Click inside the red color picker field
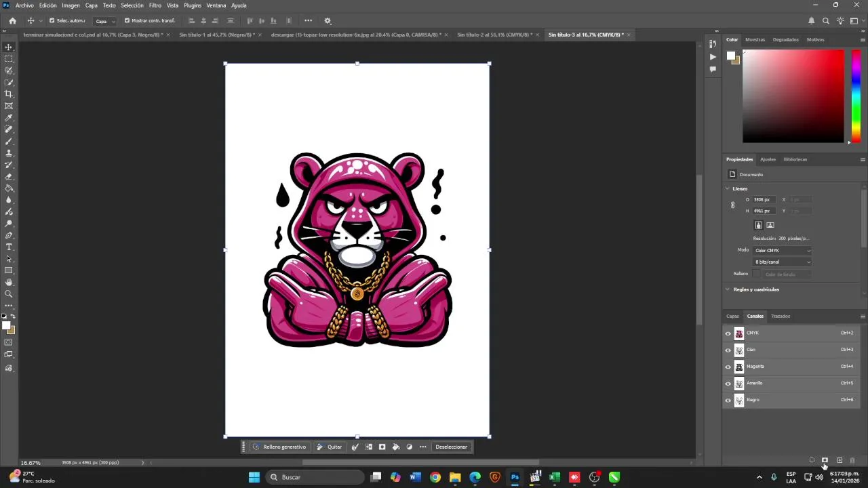This screenshot has height=488, width=868. pyautogui.click(x=793, y=96)
